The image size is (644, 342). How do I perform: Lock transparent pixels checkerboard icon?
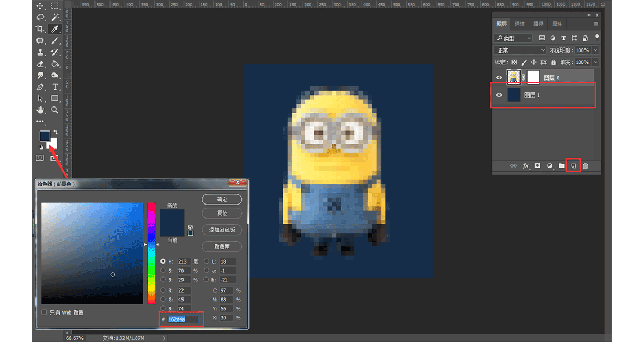click(x=514, y=62)
